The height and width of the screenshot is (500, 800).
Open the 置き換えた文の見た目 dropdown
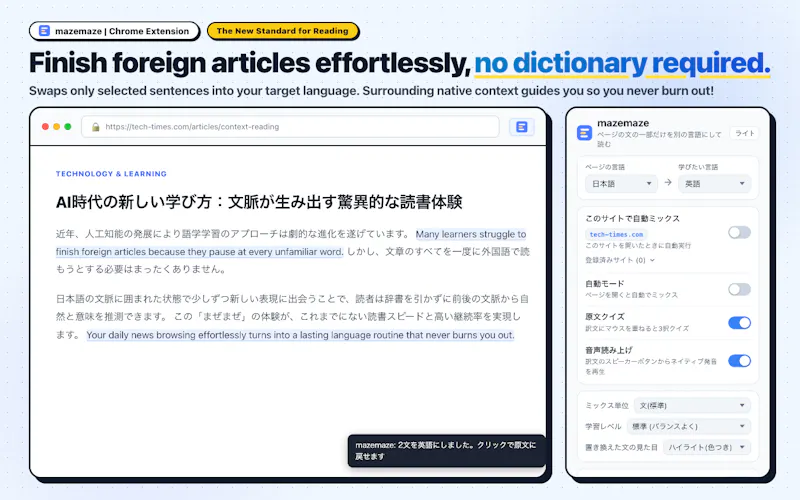pos(707,447)
